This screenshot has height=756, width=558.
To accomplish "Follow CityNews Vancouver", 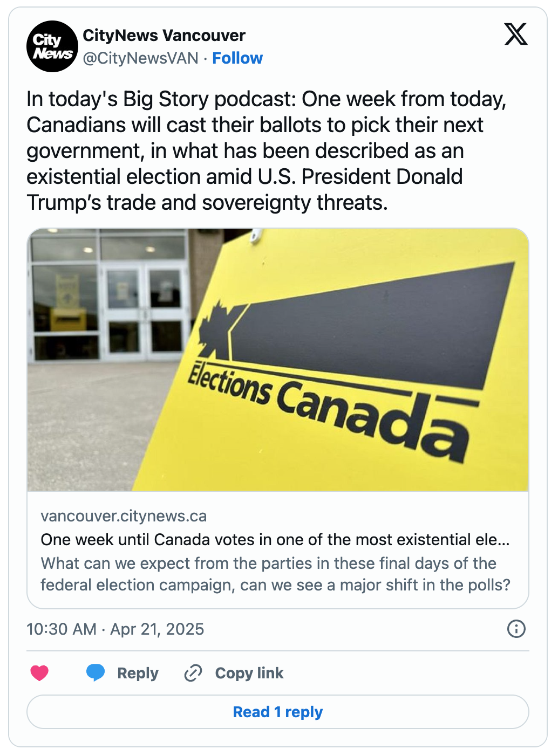I will [x=237, y=58].
